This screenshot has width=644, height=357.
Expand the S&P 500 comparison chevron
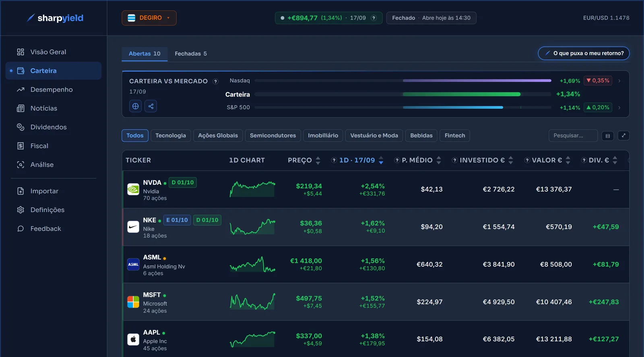click(x=619, y=107)
